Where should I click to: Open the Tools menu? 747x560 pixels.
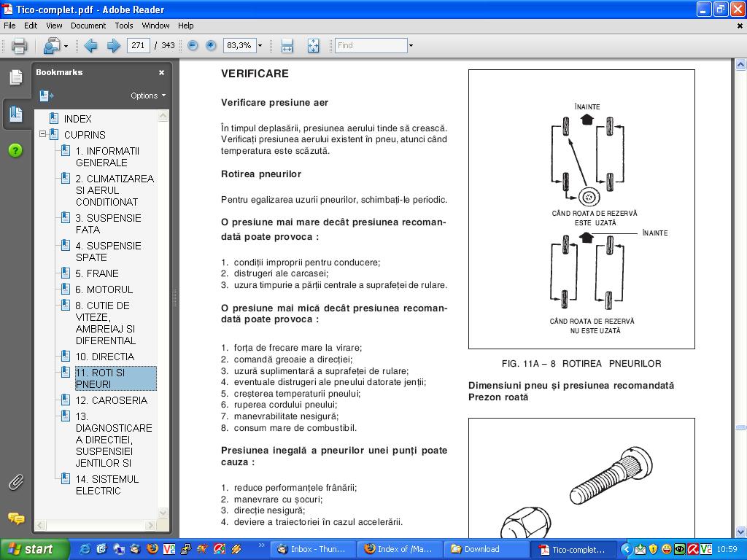[x=124, y=26]
